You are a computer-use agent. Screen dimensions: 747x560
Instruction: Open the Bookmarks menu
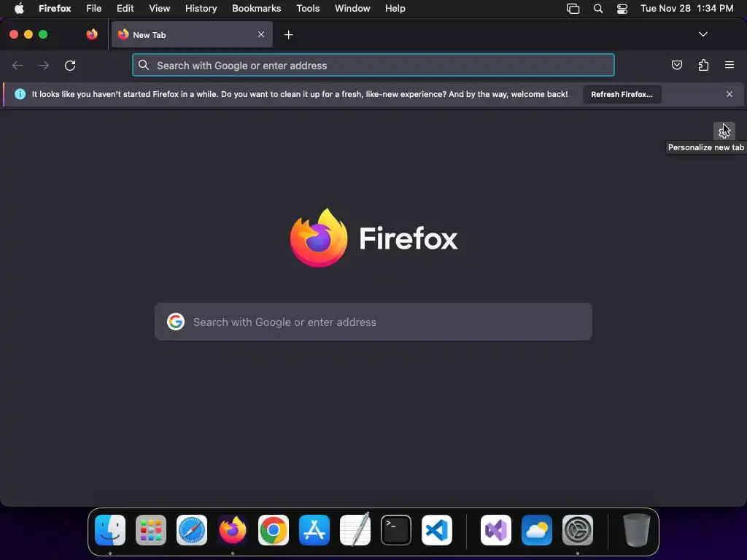point(256,9)
